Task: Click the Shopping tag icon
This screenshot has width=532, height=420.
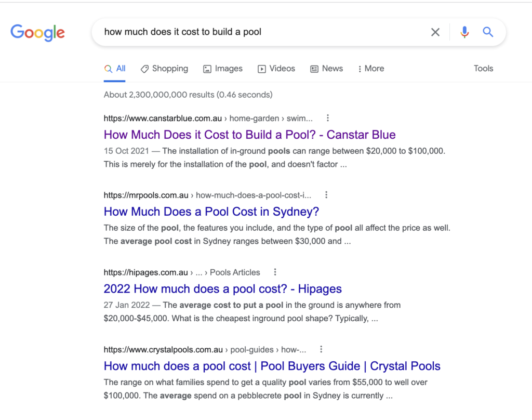Action: tap(144, 69)
